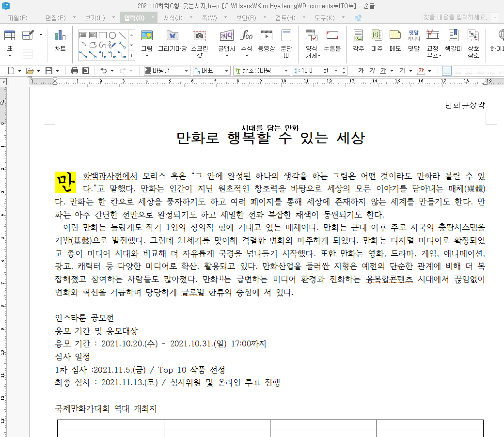Image resolution: width=504 pixels, height=437 pixels.
Task: Open 글맵시 word art tool
Action: click(x=227, y=41)
